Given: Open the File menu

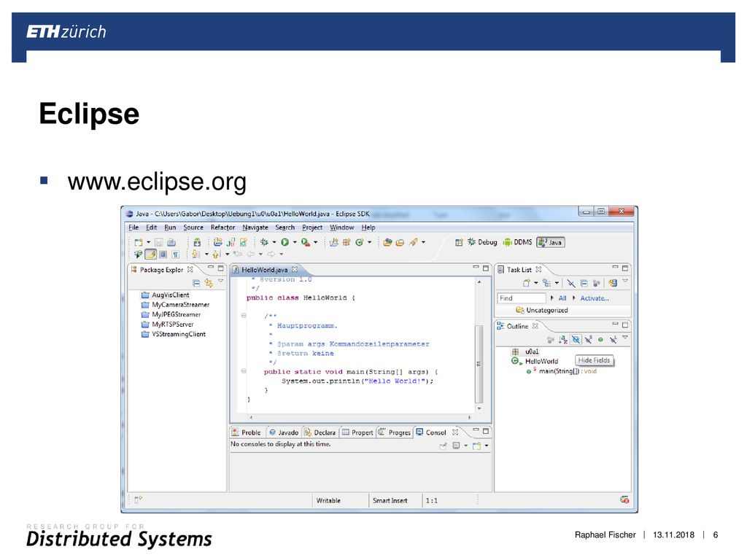Looking at the screenshot, I should pos(133,227).
